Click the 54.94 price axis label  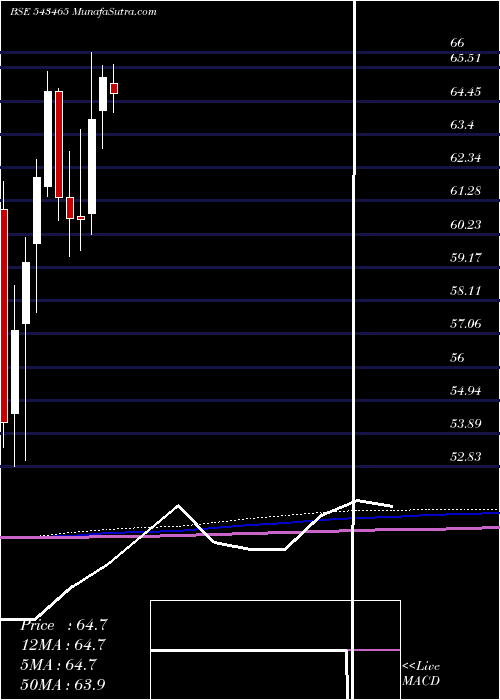[x=465, y=391]
